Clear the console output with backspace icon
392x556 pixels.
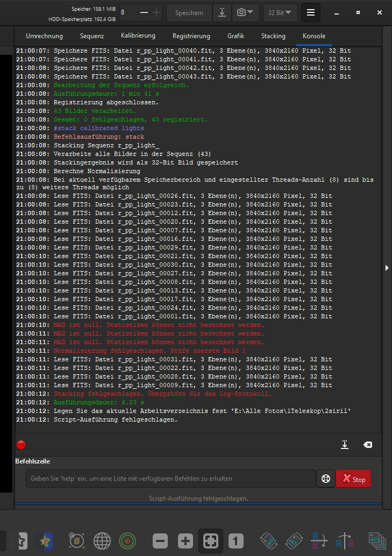pos(368,445)
